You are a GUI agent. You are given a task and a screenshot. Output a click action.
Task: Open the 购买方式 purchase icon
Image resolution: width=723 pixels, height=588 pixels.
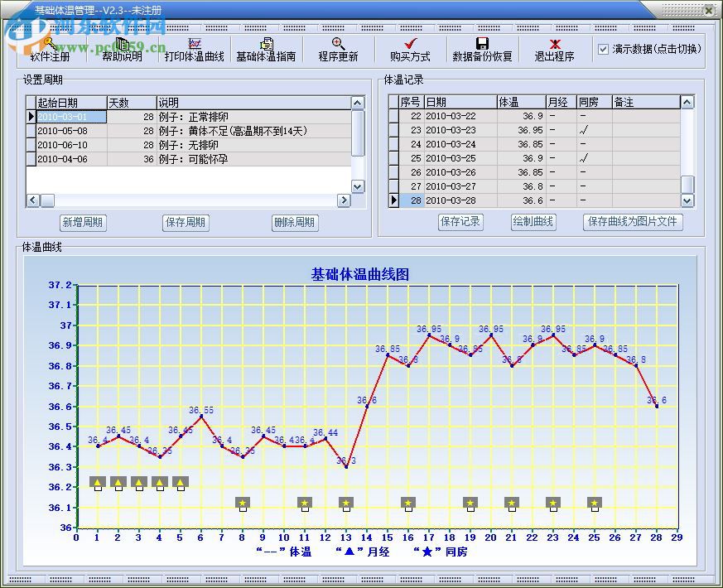tap(412, 50)
